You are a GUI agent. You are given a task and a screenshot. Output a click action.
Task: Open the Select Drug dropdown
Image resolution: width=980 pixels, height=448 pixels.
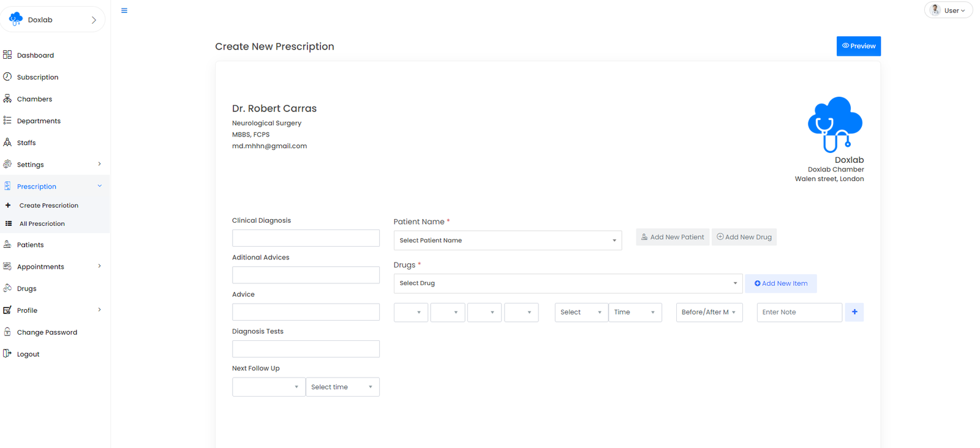coord(567,283)
